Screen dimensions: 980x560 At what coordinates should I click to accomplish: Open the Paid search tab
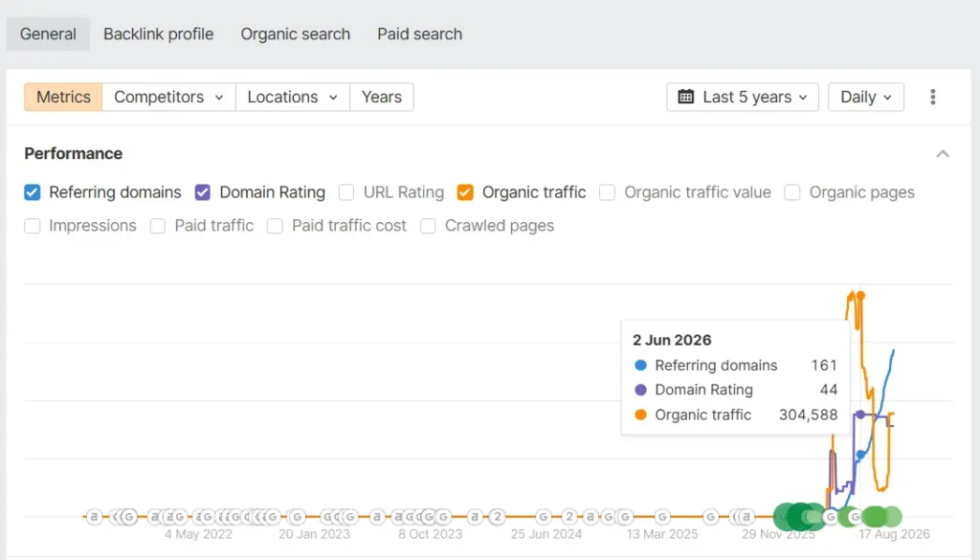(419, 34)
